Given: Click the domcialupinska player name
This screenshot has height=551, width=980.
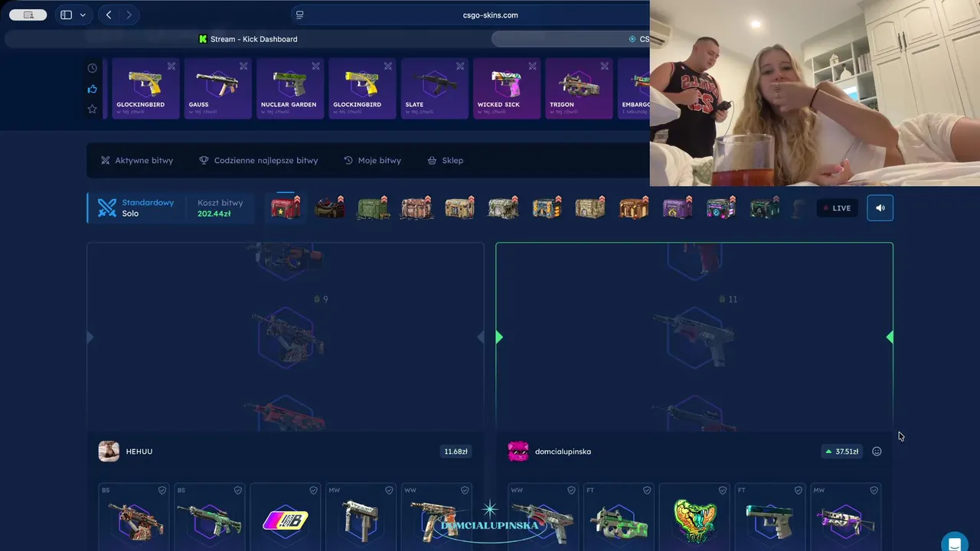Looking at the screenshot, I should [563, 452].
